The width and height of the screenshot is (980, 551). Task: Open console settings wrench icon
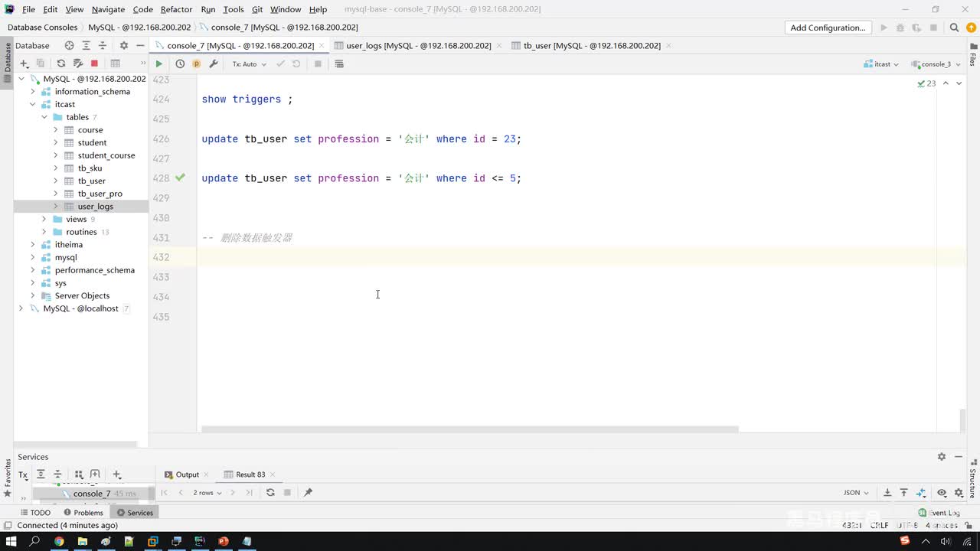214,64
